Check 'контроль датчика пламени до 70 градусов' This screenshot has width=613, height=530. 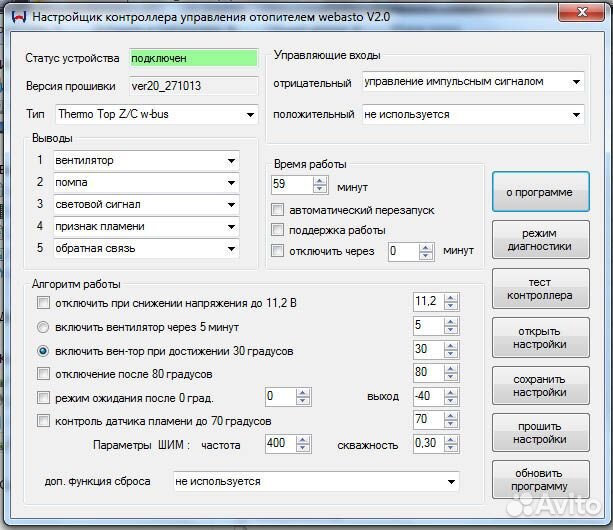pyautogui.click(x=43, y=421)
